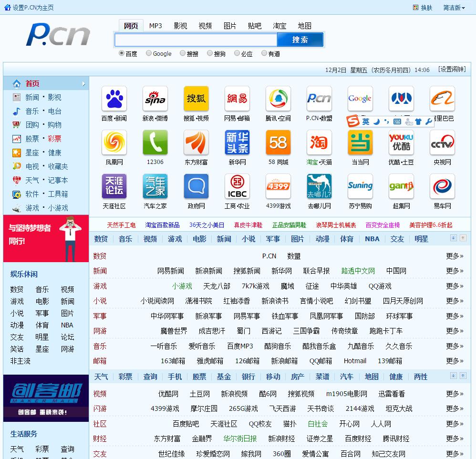476x459 pixels.
Task: Select the 百度 search engine radio
Action: [x=122, y=53]
